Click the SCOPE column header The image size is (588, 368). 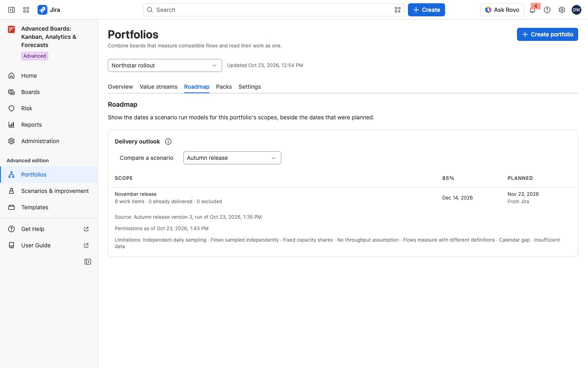point(124,178)
